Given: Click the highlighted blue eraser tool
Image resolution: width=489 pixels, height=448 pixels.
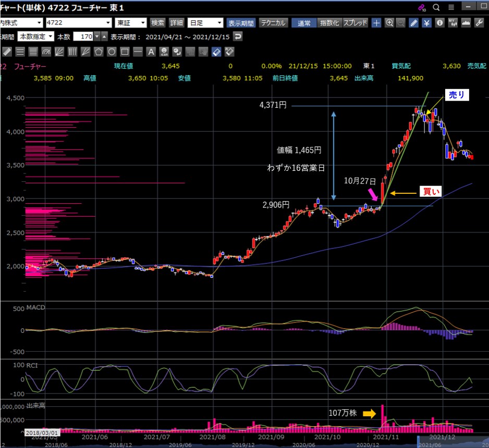Looking at the screenshot, I should pos(216,52).
